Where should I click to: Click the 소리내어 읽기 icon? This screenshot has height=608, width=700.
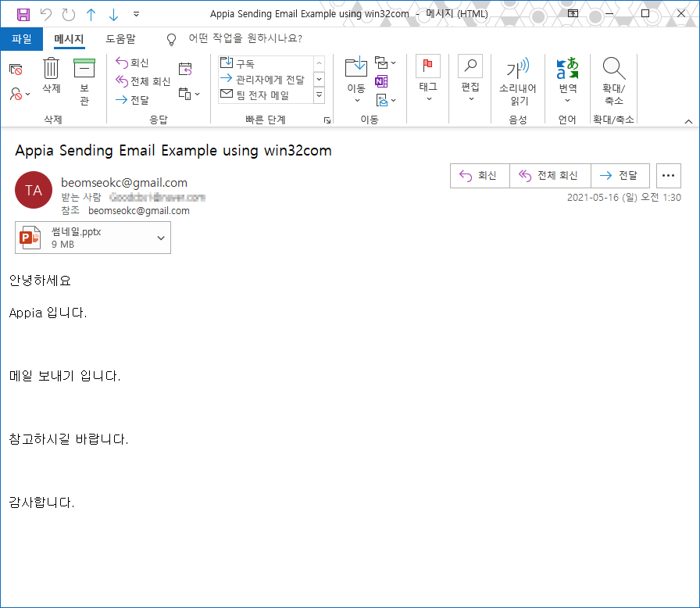pyautogui.click(x=518, y=68)
